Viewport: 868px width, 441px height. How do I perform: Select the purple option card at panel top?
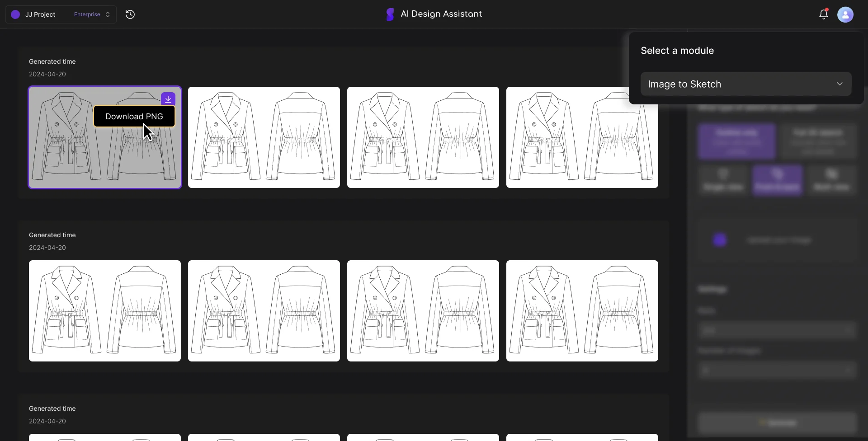[737, 141]
